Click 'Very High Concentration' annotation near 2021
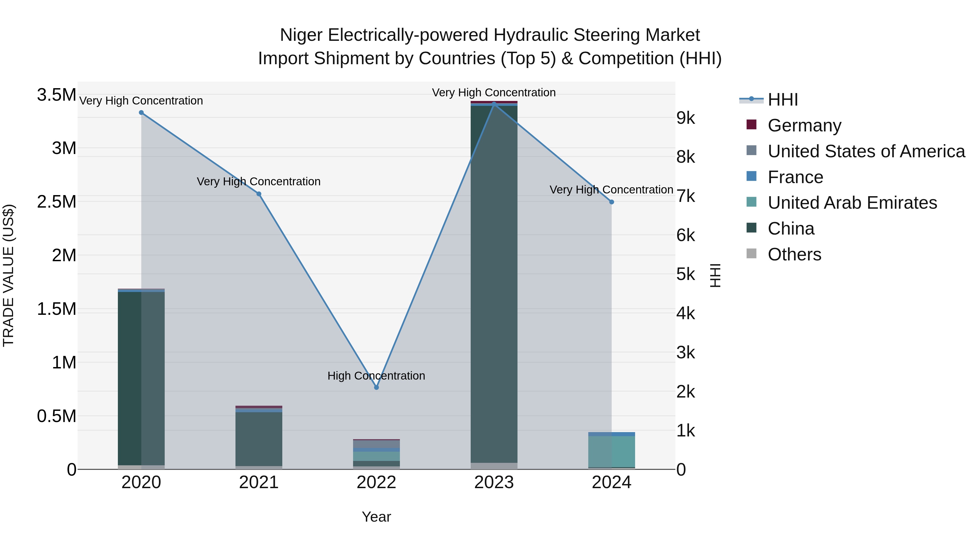980x551 pixels. click(x=259, y=181)
